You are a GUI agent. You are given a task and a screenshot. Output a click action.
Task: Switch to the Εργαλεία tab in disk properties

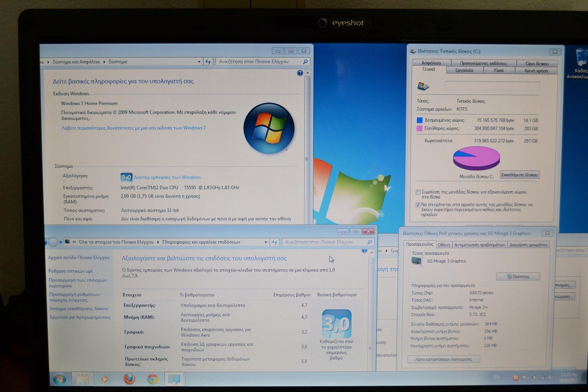[x=464, y=70]
